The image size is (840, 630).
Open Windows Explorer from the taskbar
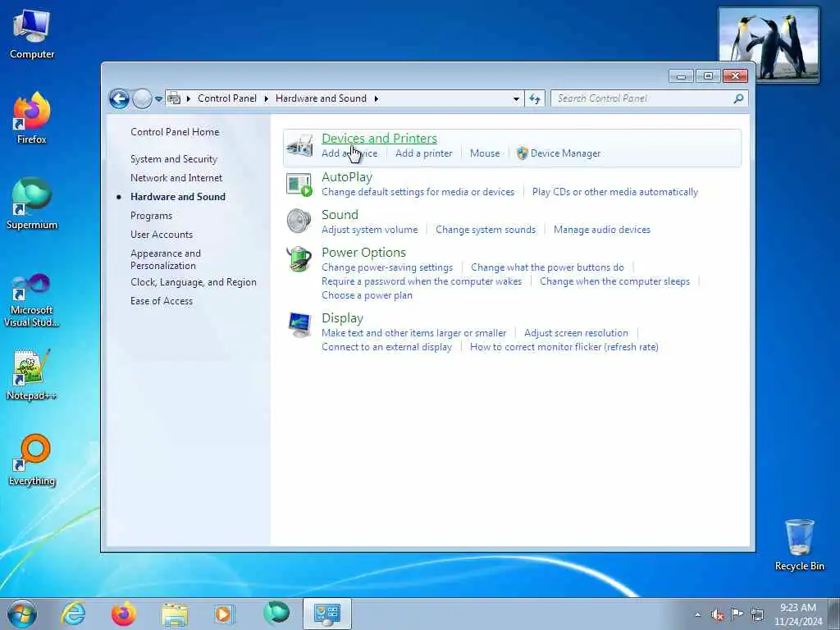175,614
